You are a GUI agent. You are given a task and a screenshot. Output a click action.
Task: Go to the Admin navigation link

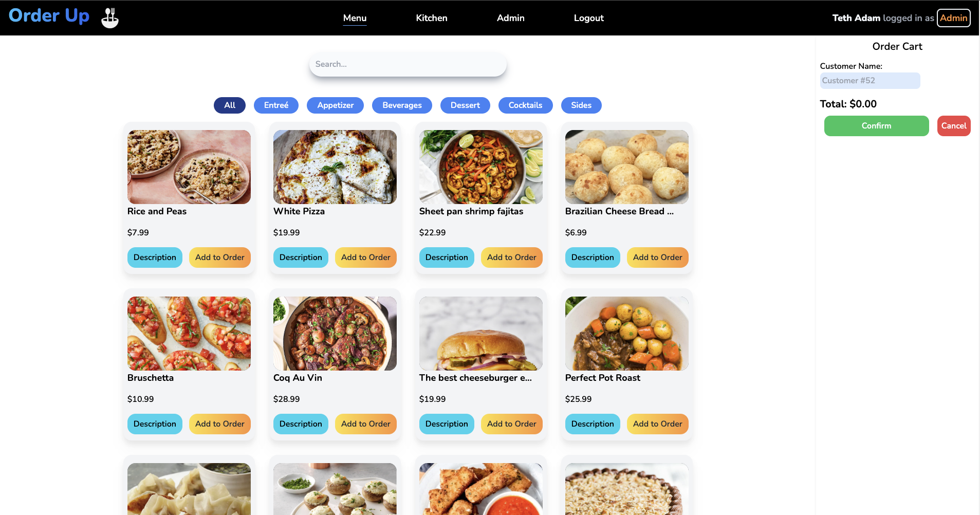click(x=510, y=18)
